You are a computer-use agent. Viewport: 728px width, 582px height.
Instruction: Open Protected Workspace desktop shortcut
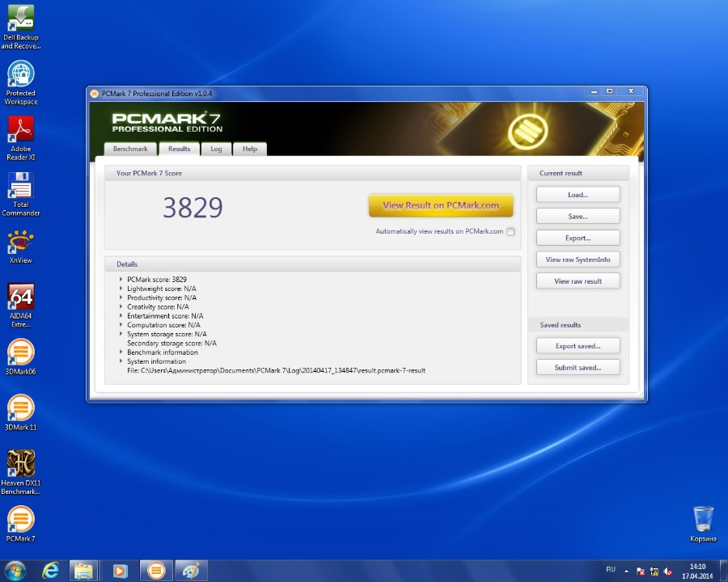[21, 82]
